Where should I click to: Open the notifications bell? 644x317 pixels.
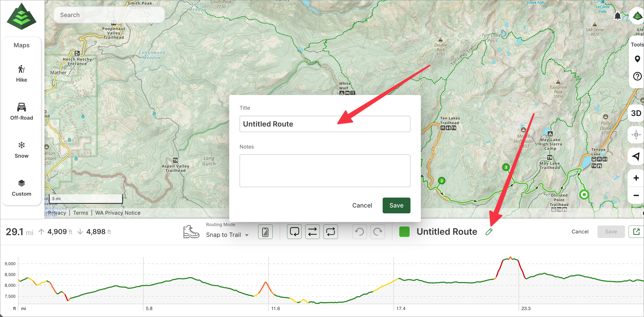pos(617,16)
